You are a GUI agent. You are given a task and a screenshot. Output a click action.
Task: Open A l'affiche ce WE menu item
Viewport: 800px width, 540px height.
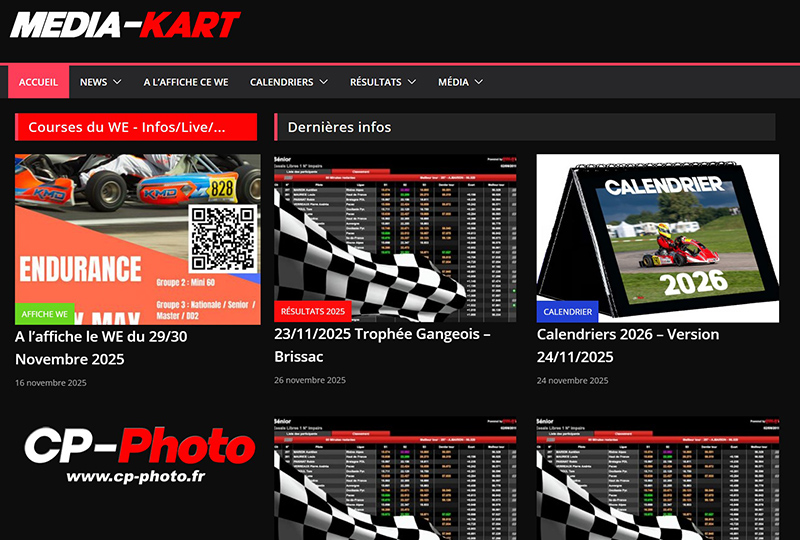point(186,82)
